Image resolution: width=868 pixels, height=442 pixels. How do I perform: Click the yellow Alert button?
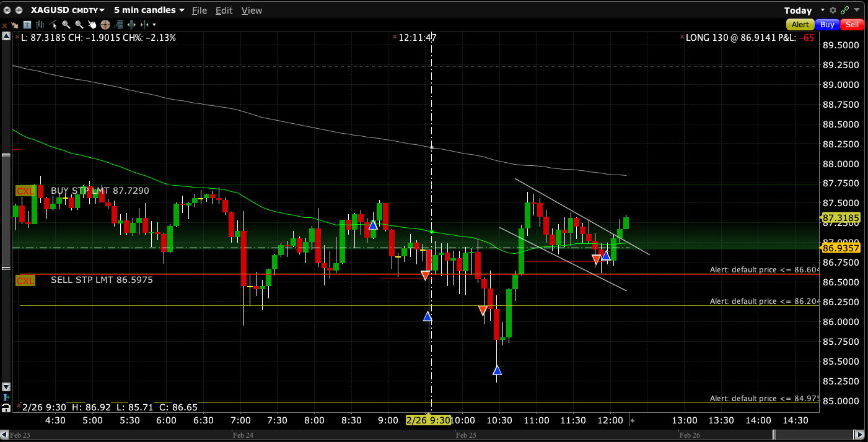800,25
